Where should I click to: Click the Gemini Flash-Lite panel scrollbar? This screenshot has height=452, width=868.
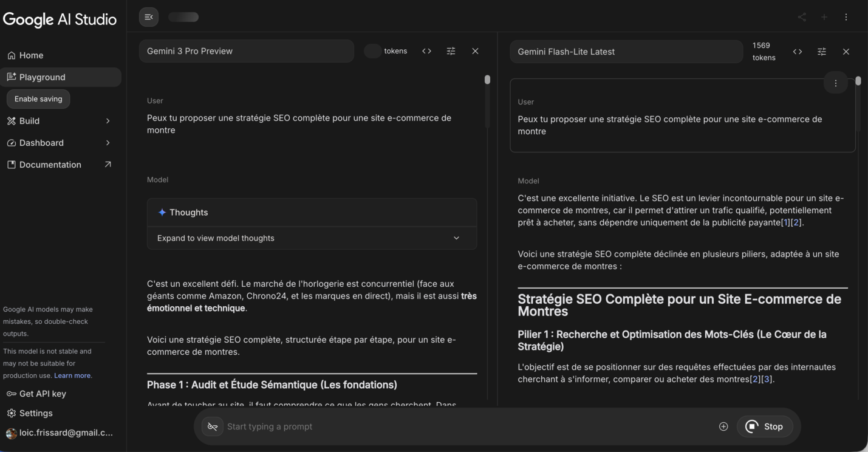[858, 81]
